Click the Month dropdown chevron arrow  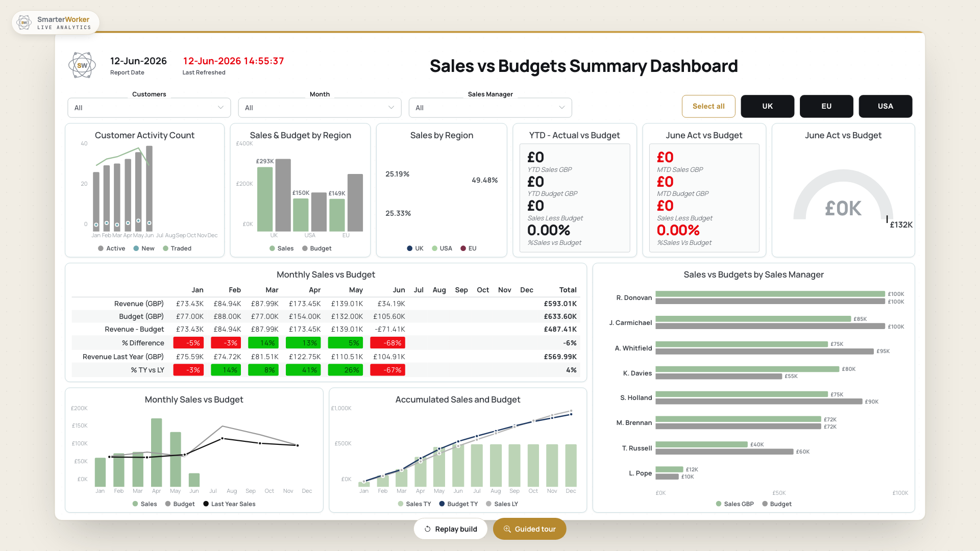point(391,108)
